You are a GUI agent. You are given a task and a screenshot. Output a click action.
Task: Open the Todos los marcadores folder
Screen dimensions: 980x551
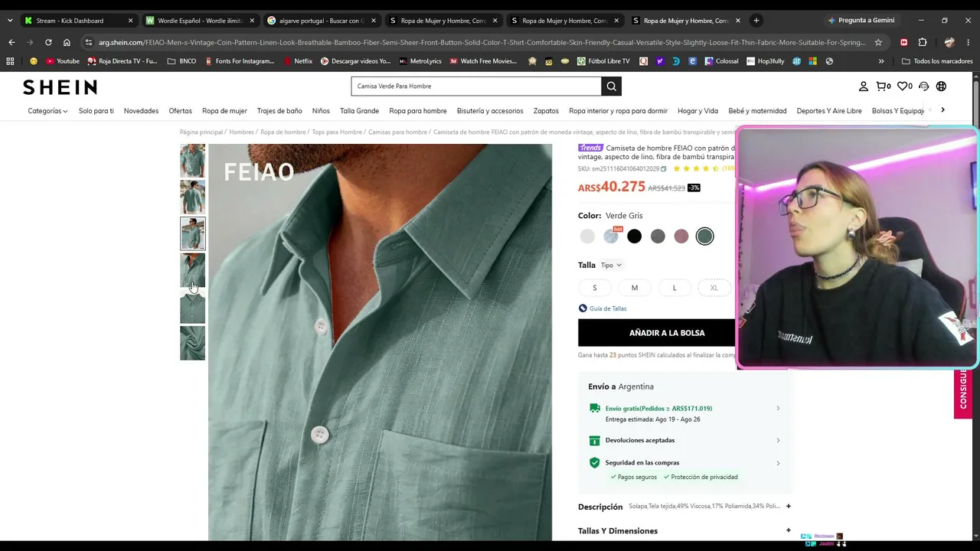pyautogui.click(x=937, y=61)
